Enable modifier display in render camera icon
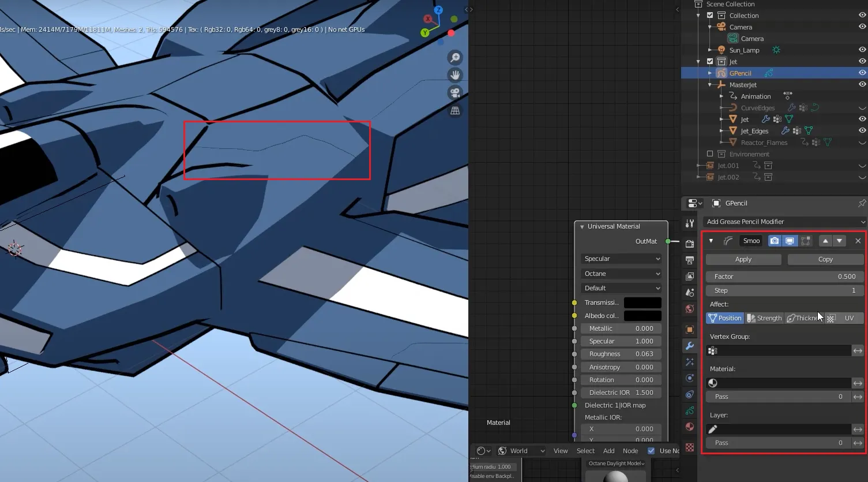This screenshot has height=482, width=868. [775, 241]
